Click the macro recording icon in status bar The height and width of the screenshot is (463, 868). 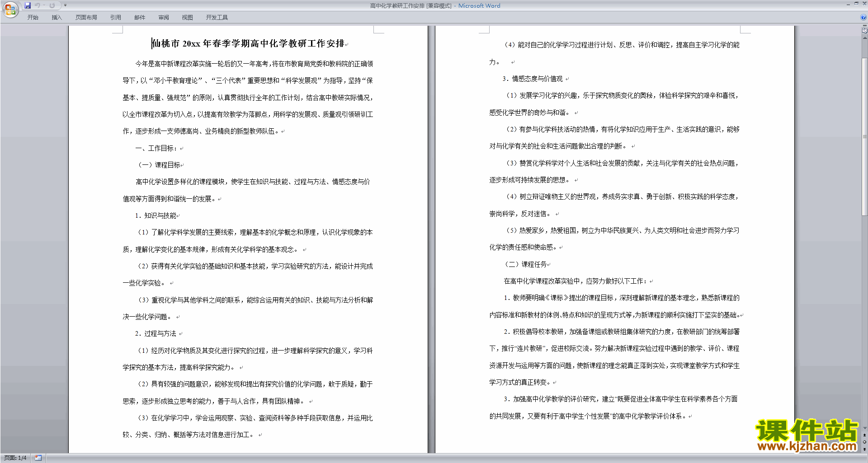(38, 458)
